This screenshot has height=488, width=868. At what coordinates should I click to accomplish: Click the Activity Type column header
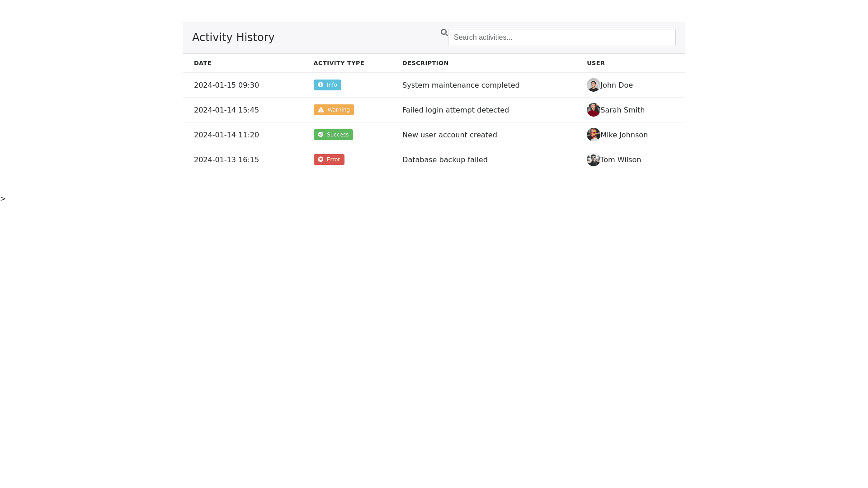[x=339, y=63]
